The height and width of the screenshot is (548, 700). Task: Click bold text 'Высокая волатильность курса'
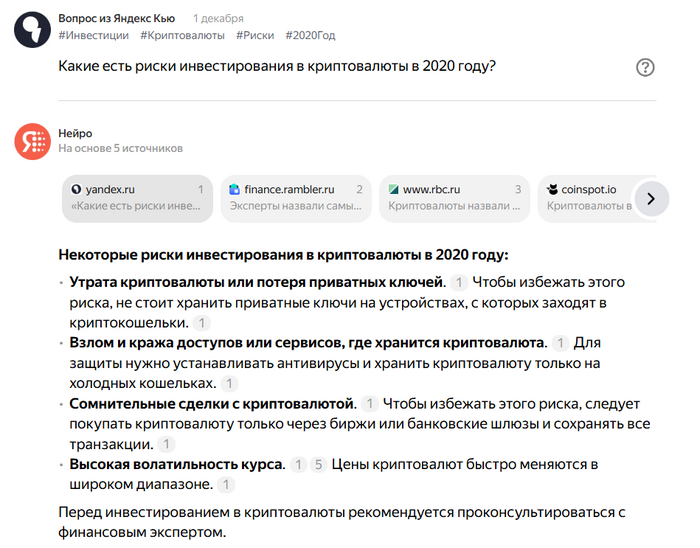click(x=177, y=465)
